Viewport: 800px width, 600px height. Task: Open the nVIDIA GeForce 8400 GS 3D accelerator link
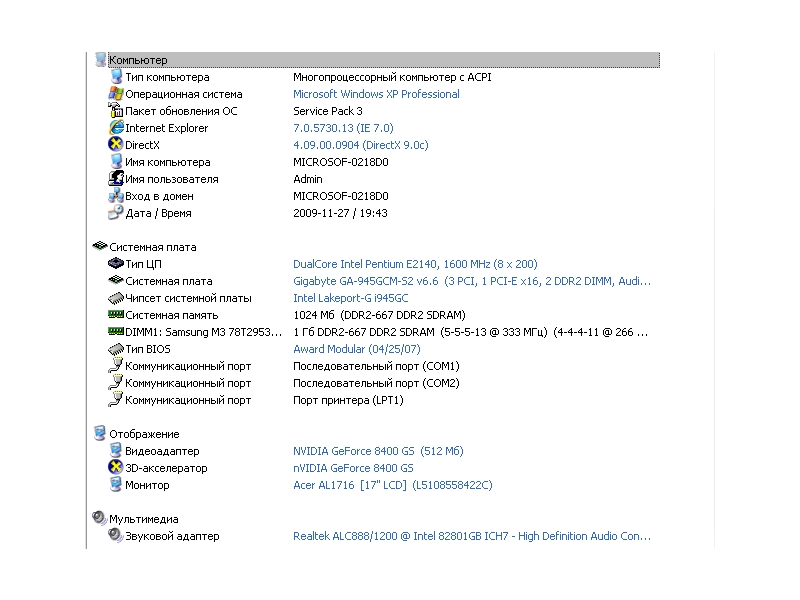[x=353, y=468]
